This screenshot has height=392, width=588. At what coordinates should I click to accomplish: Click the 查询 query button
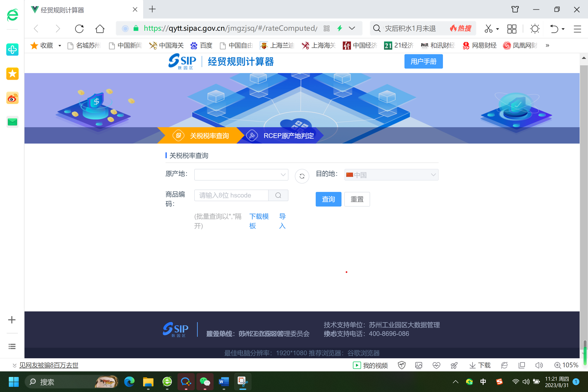pos(328,199)
